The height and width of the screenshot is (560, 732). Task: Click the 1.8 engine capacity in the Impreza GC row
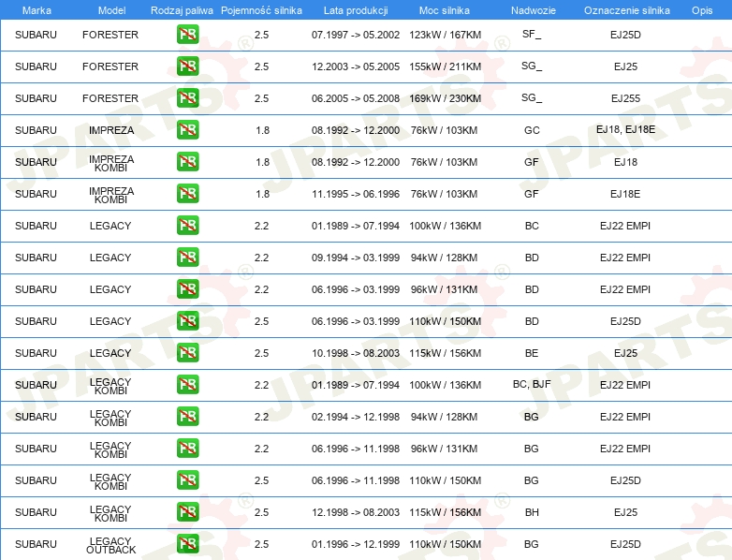262,130
